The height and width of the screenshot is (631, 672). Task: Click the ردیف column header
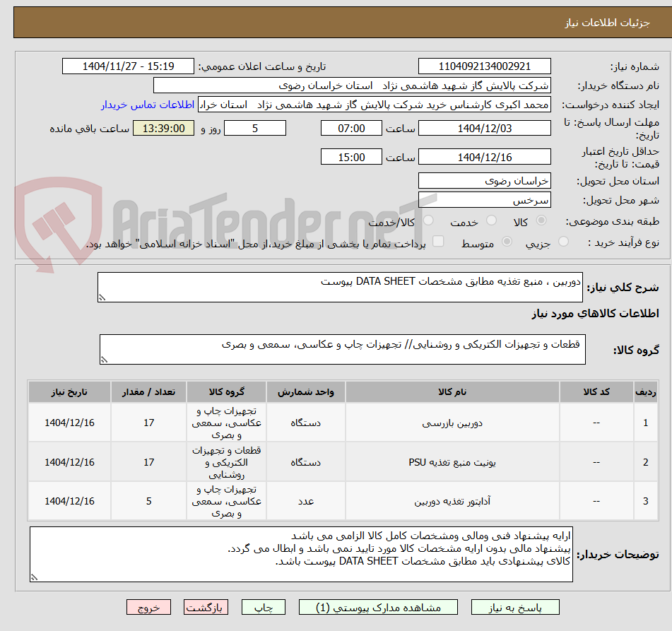[645, 391]
